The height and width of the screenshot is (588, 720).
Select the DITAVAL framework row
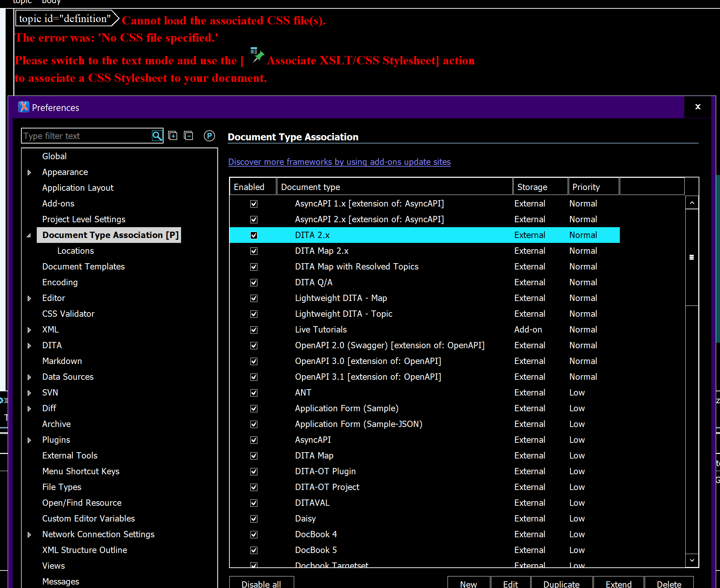click(424, 503)
